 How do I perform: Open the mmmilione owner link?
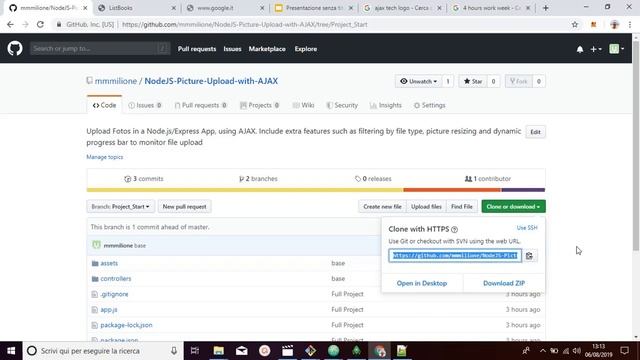click(116, 81)
